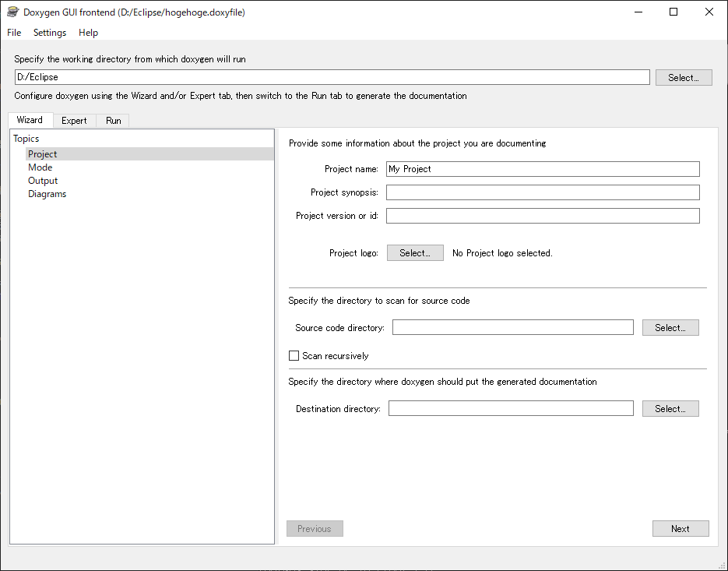Click Select button for Project logo
The width and height of the screenshot is (728, 571).
coord(415,252)
